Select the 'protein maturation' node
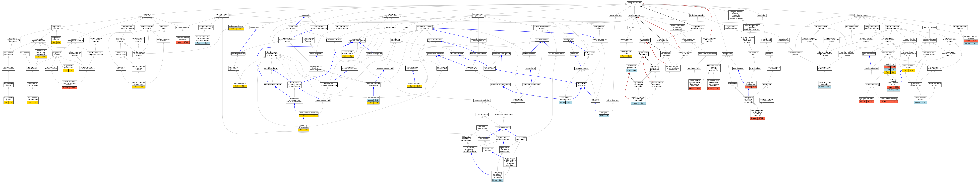 [871, 68]
